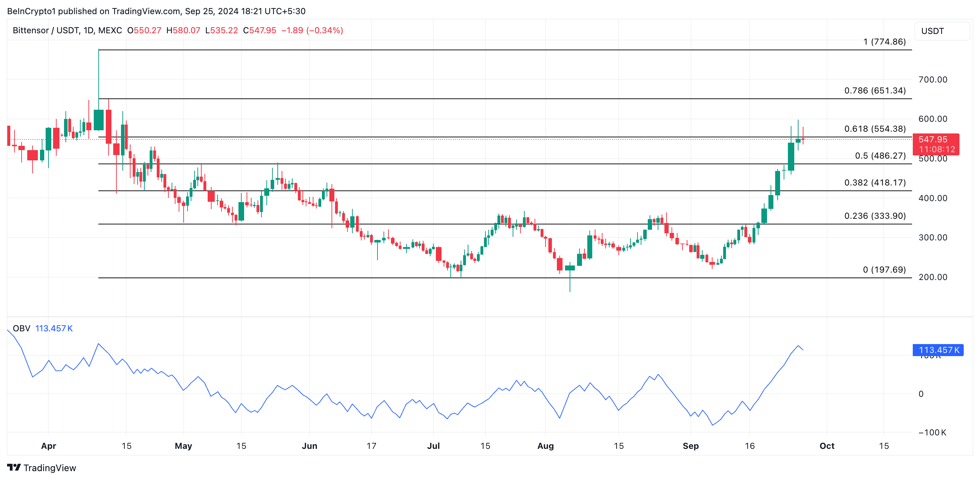Select the 0.618 (554.38) Fibonacci level label
The image size is (980, 480).
(x=875, y=128)
